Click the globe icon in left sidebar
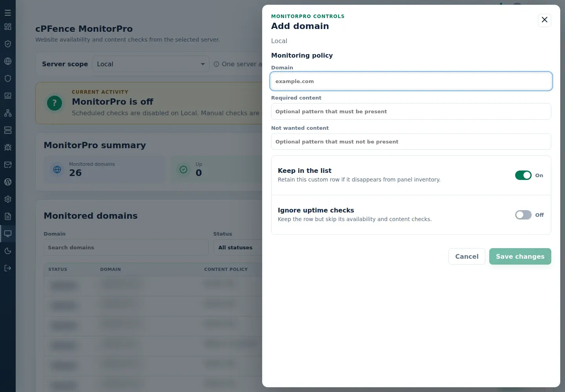 point(8,61)
